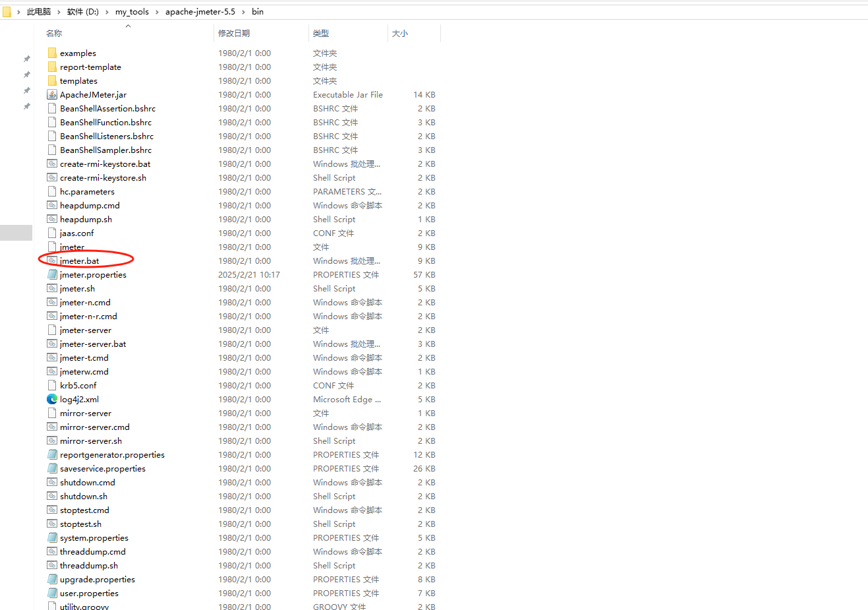Click the create-rmi-keystore.bat file icon

(52, 164)
